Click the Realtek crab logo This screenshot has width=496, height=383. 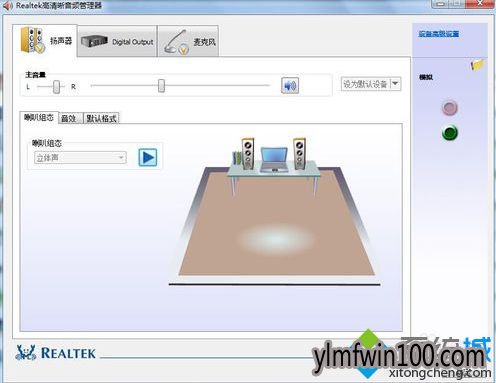26,353
